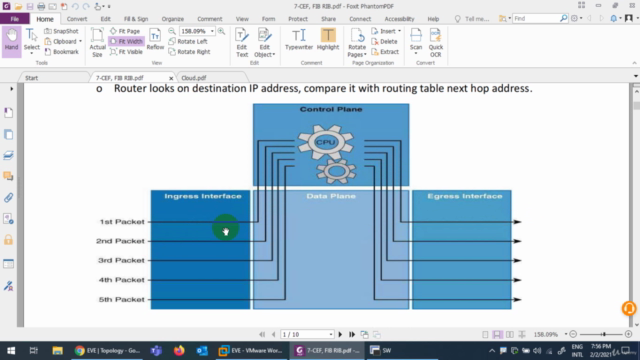Expand the navigation panel arrow
Image resolution: width=640 pixels, height=360 pixels.
click(11, 89)
